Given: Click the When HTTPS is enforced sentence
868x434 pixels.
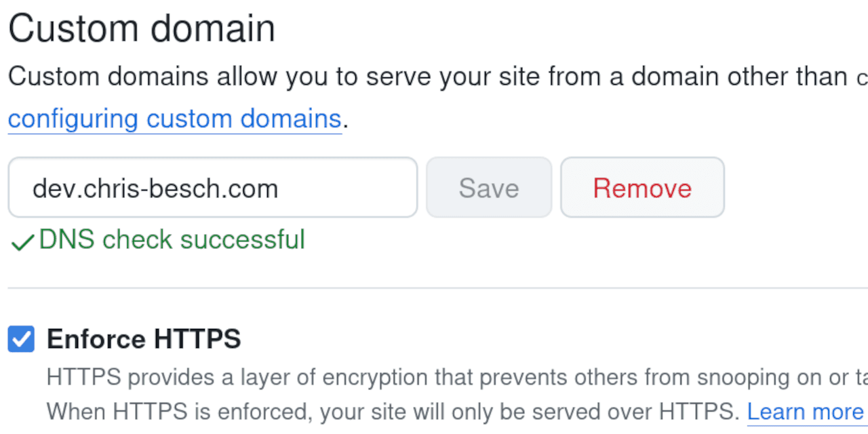Looking at the screenshot, I should (393, 412).
